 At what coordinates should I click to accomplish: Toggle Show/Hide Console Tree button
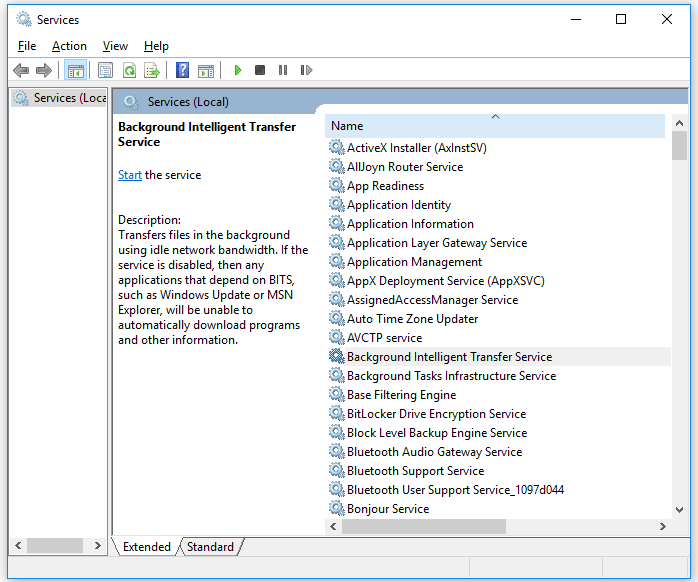pyautogui.click(x=75, y=70)
